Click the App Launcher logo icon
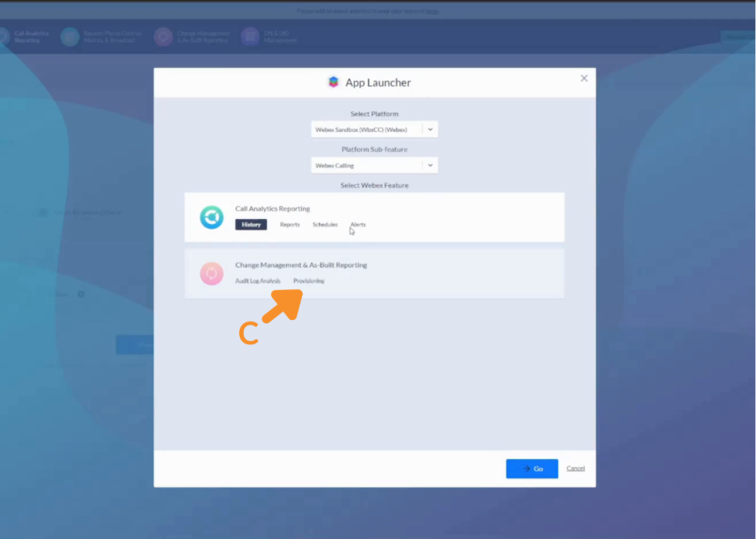The image size is (756, 539). click(x=333, y=82)
